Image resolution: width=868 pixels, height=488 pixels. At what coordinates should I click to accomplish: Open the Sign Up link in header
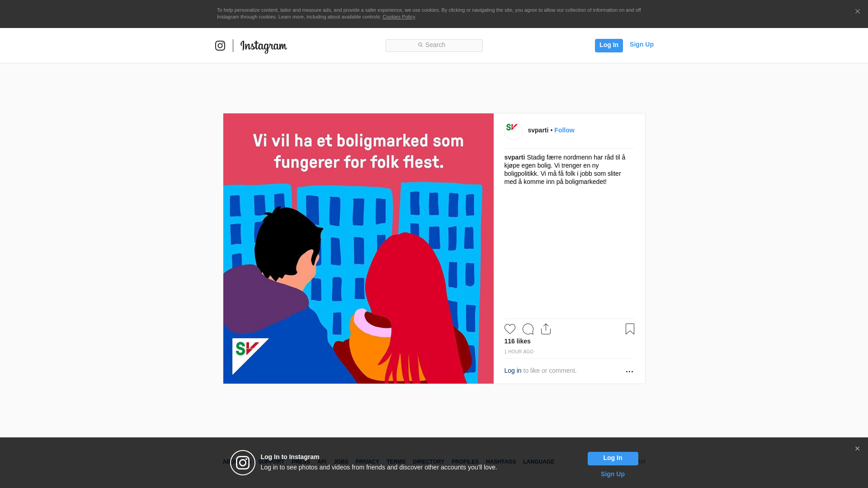coord(642,44)
